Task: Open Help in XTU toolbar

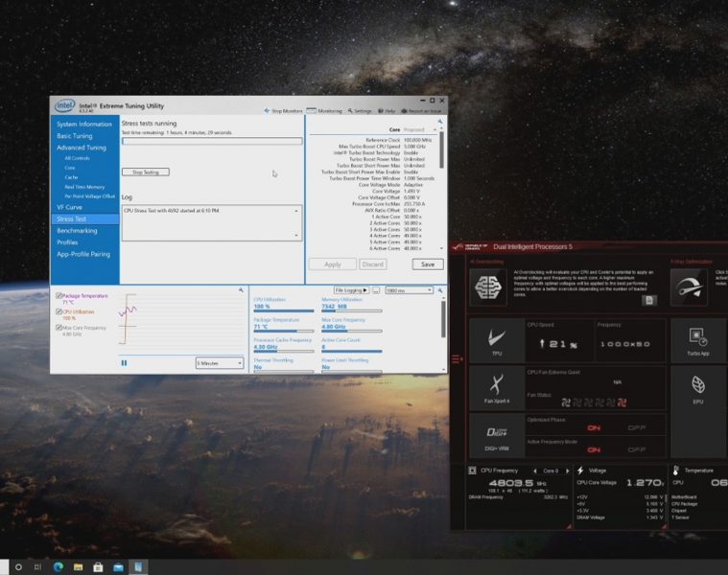Action: (x=387, y=111)
